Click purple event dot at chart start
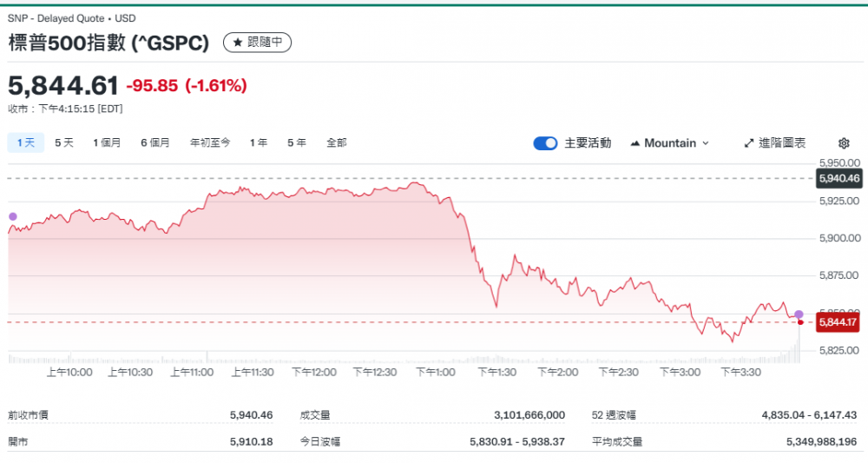This screenshot has width=868, height=463. coord(12,216)
